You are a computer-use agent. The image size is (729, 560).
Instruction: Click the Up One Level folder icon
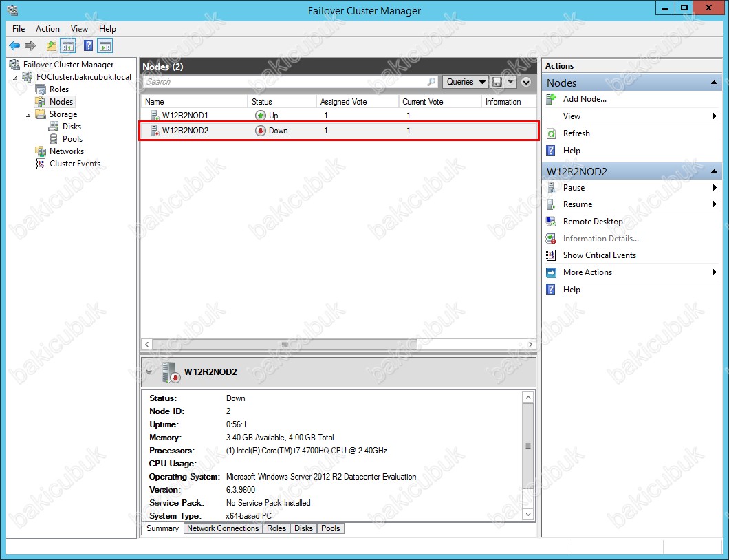pos(51,45)
